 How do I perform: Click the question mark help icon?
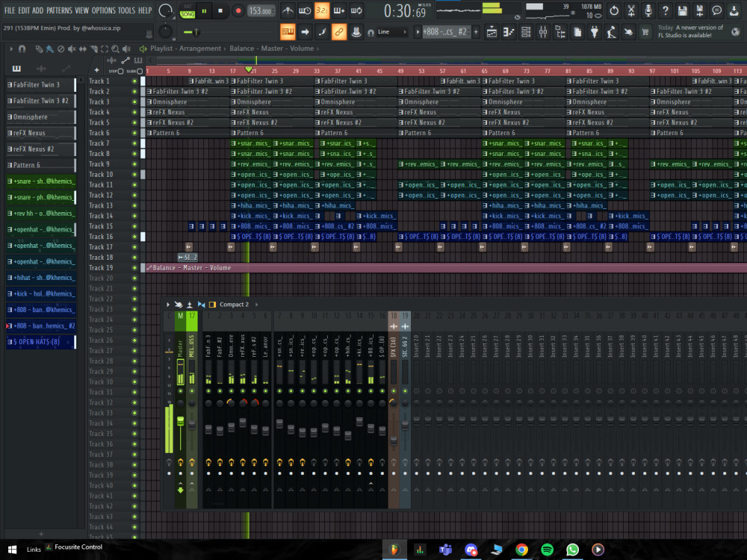tap(666, 10)
